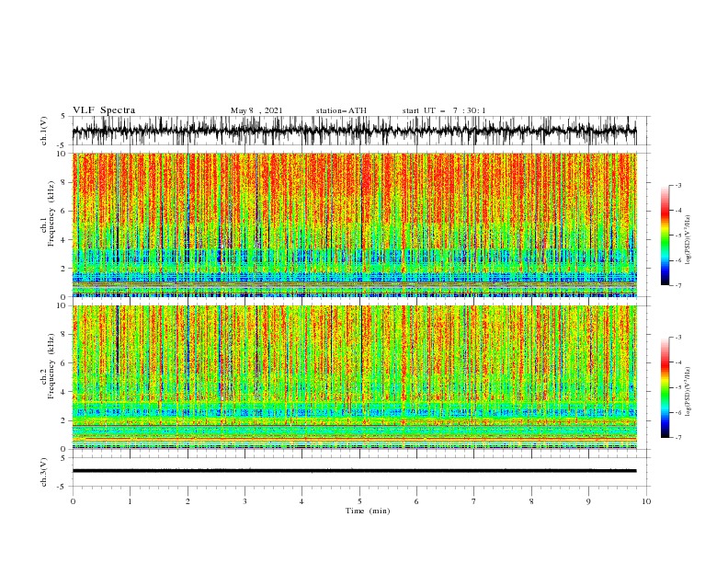
Task: Click the "-3" tick on ch.1 colorbar
Action: tap(677, 185)
